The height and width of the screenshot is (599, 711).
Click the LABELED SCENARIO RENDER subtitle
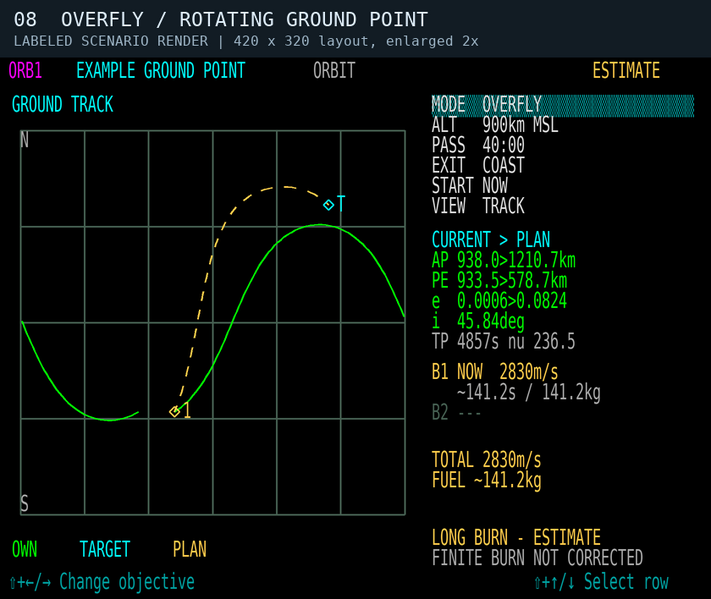coord(246,41)
